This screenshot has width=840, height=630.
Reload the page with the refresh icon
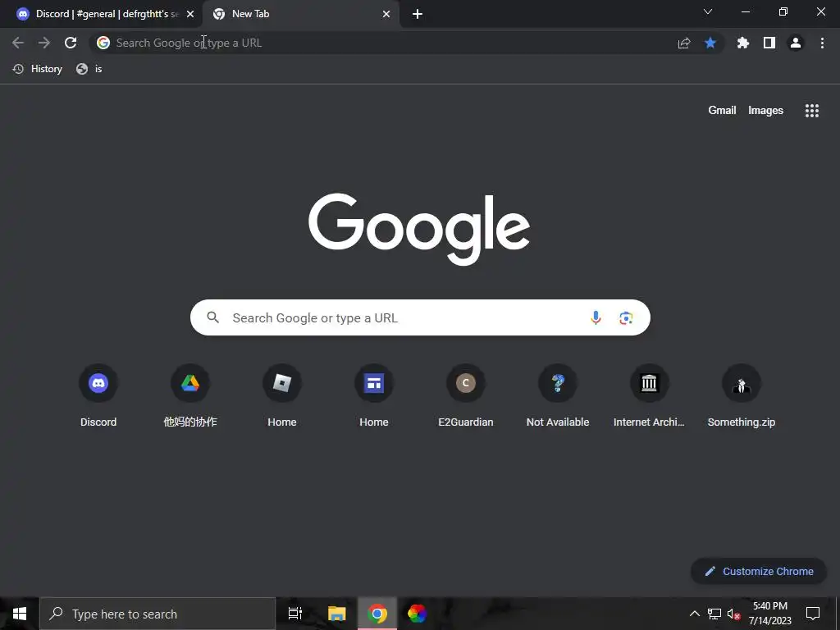tap(71, 43)
